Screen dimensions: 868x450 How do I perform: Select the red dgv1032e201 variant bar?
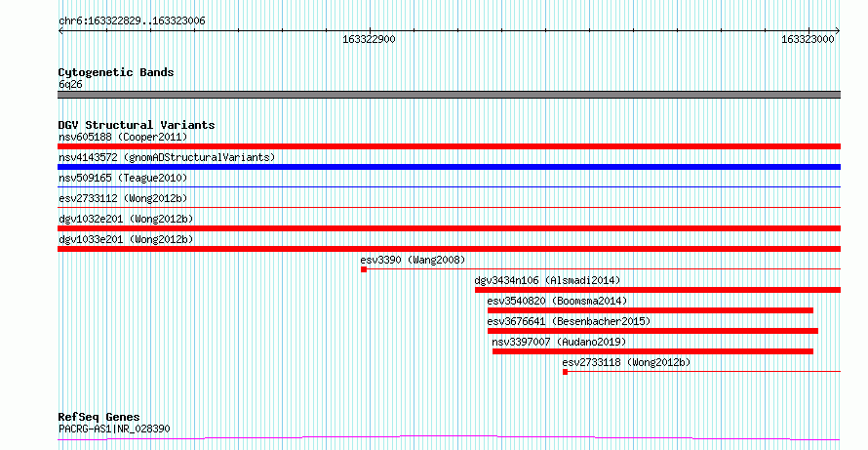click(449, 228)
